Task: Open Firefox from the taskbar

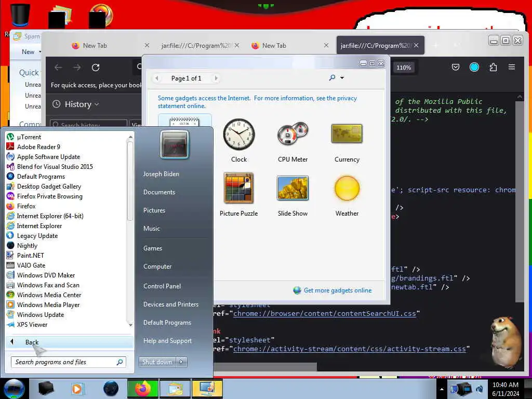Action: (x=143, y=389)
